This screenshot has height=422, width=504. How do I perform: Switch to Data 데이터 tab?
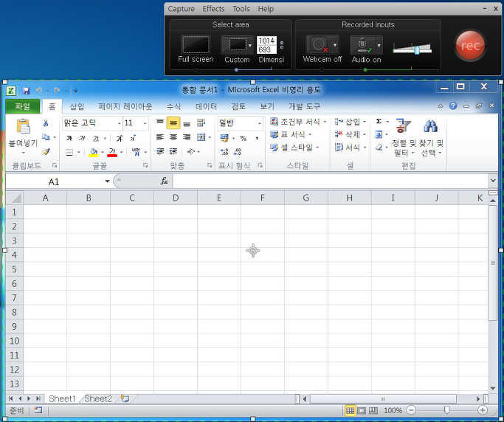point(206,106)
